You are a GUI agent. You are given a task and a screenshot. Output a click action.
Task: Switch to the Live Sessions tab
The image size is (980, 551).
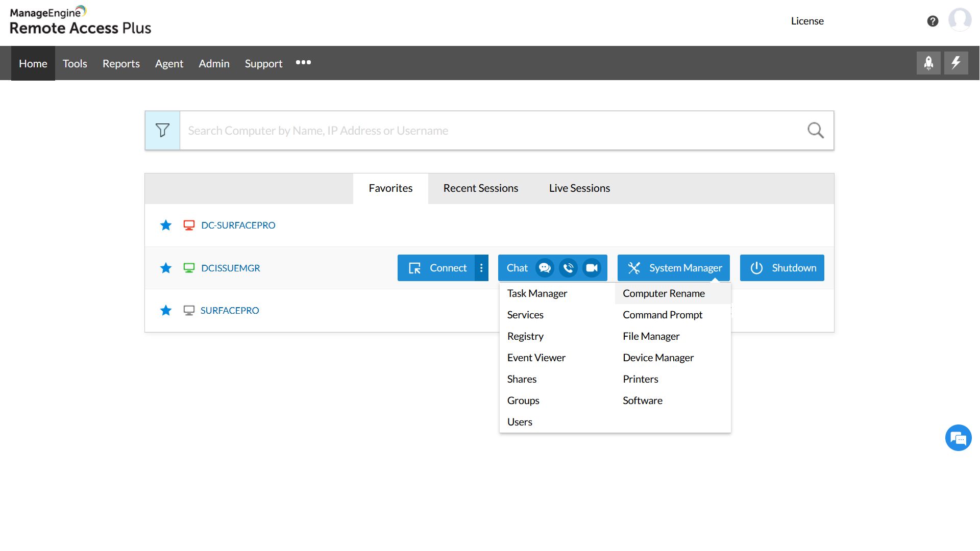[x=579, y=188]
